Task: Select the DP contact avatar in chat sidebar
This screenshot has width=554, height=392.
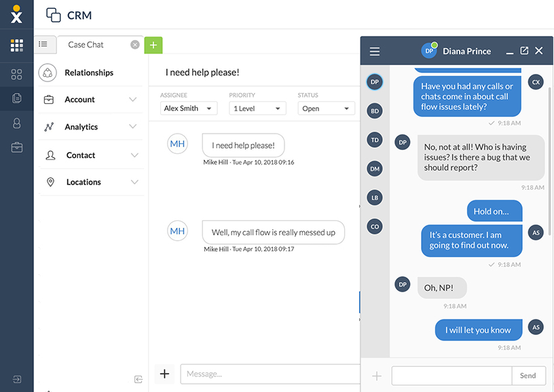Action: (375, 81)
